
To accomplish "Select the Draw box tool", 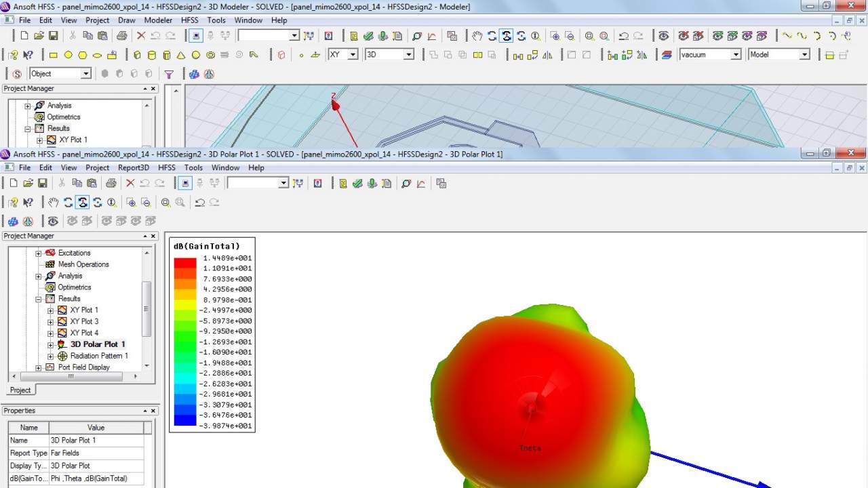I will 136,55.
